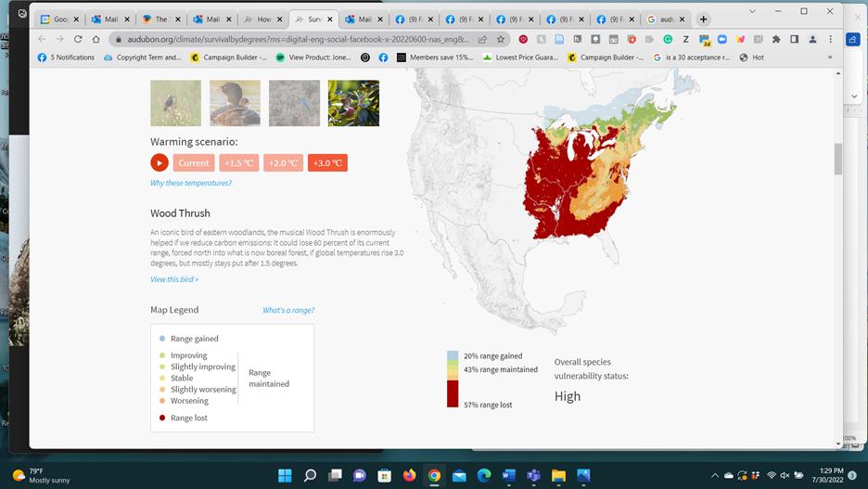Open a new browser tab

[704, 19]
